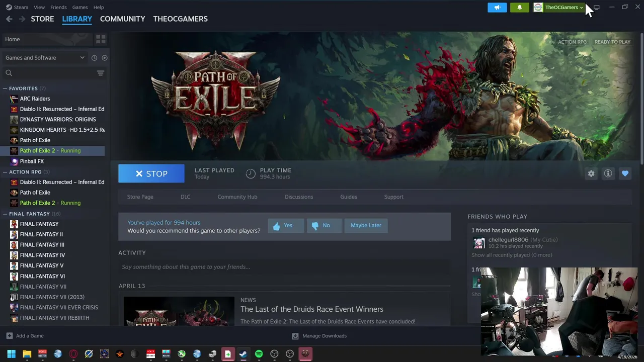The width and height of the screenshot is (644, 362).
Task: Click the library search field
Action: [49, 73]
